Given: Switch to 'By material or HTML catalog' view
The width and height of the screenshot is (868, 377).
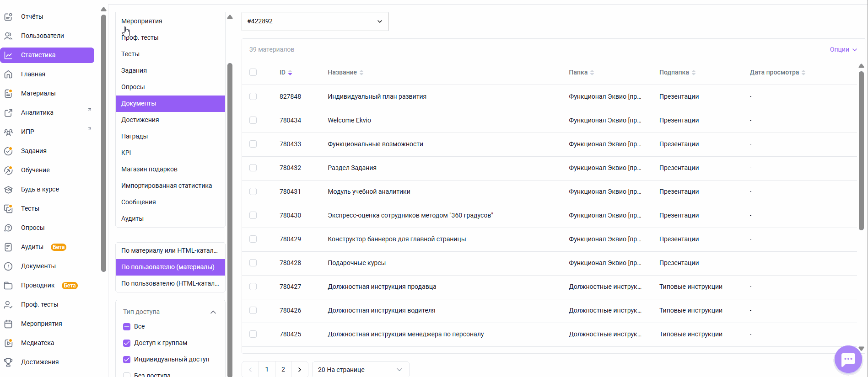Looking at the screenshot, I should [x=170, y=250].
